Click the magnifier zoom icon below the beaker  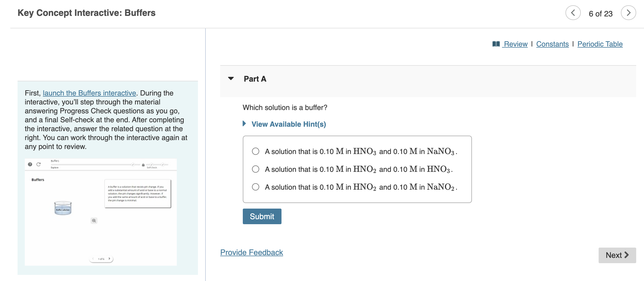point(94,221)
